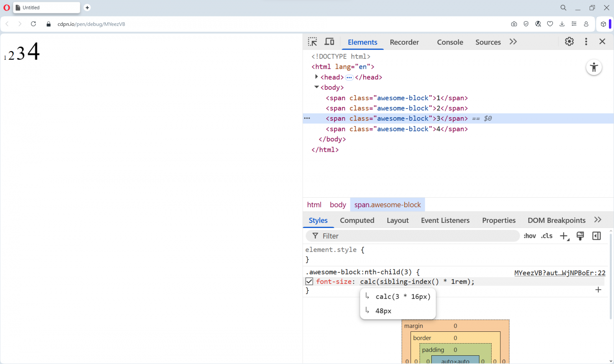Add new style rule plus icon
This screenshot has height=364, width=614.
(564, 236)
